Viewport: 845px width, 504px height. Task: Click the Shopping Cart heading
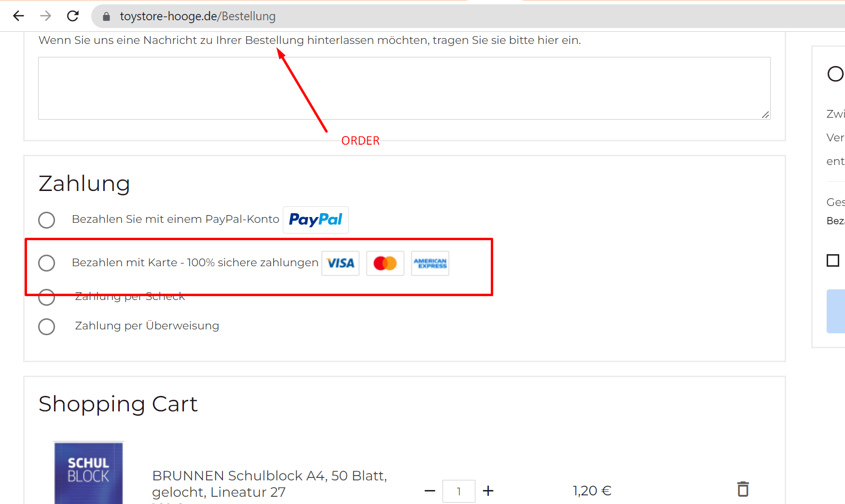pos(118,404)
